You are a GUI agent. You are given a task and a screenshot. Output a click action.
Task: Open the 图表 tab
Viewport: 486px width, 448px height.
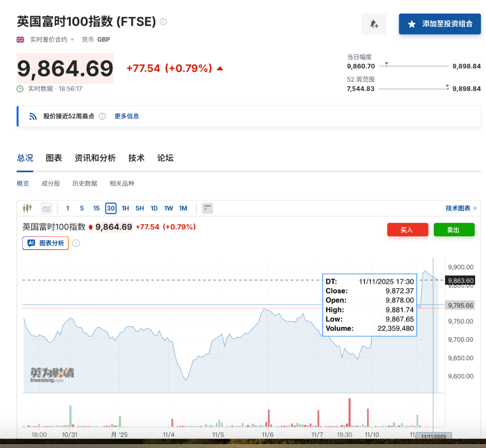click(54, 158)
